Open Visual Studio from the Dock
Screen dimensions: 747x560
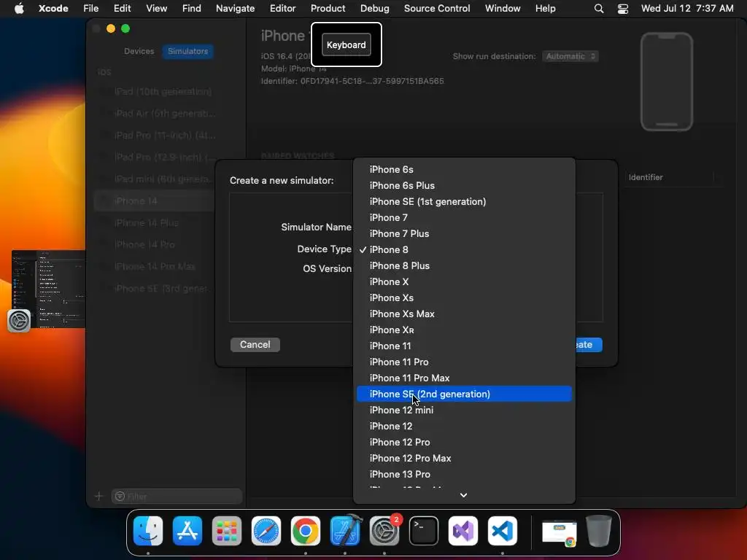point(463,531)
